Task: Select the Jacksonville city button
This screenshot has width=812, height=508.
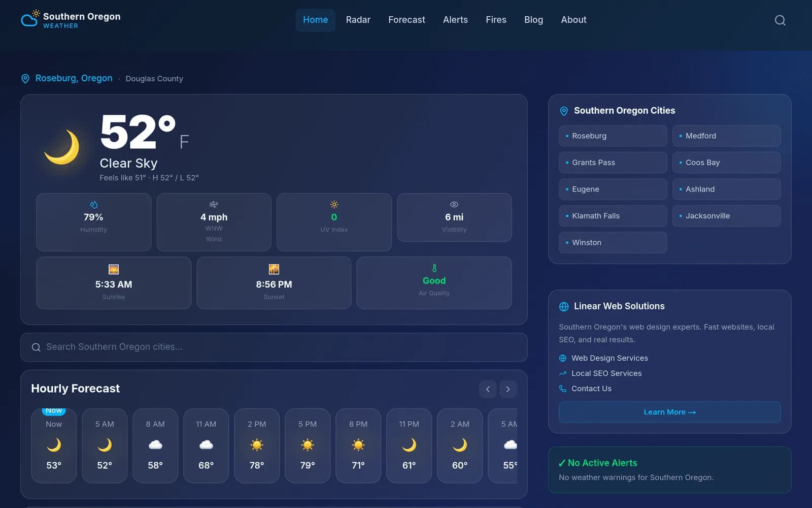Action: (726, 216)
